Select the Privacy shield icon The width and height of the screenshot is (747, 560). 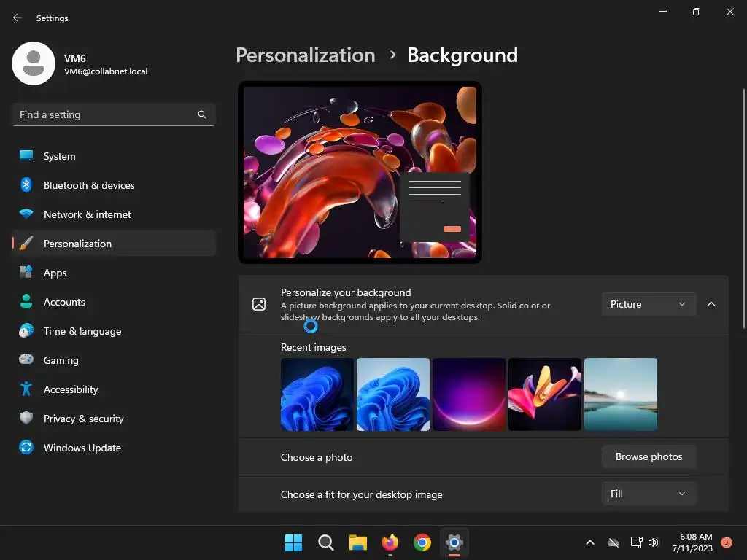(x=26, y=418)
